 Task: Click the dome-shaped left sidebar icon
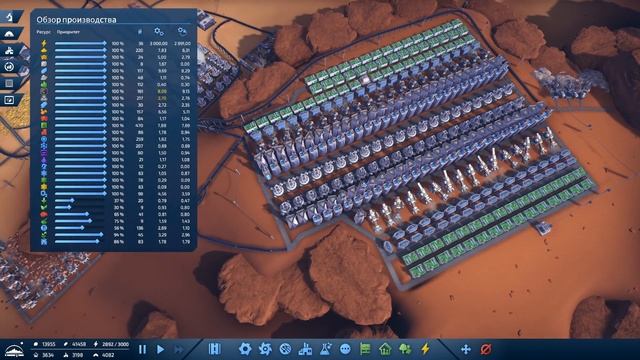pos(10,34)
